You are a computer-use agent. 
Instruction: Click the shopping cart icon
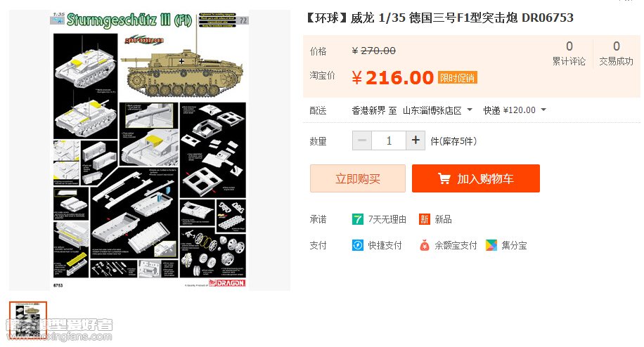pyautogui.click(x=444, y=178)
